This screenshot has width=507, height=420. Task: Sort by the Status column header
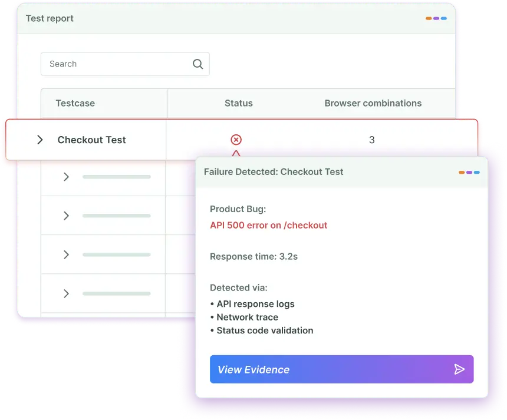point(238,103)
